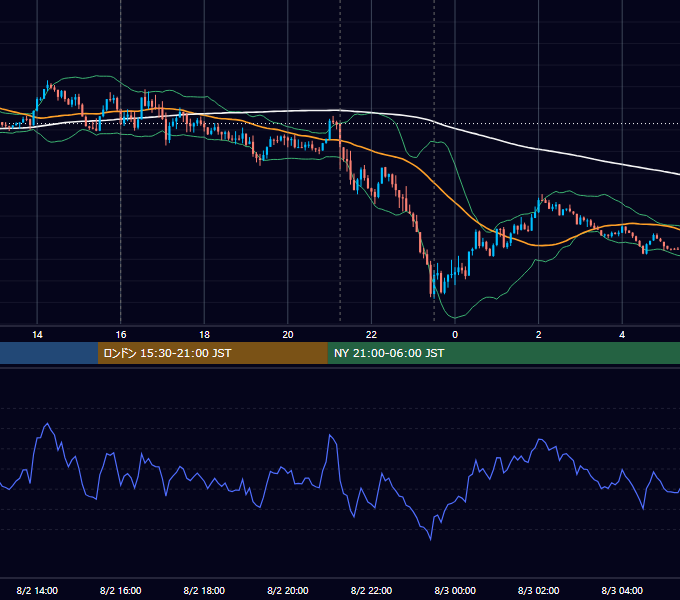Click hour label 0 on price axis
The width and height of the screenshot is (680, 600).
[x=455, y=335]
